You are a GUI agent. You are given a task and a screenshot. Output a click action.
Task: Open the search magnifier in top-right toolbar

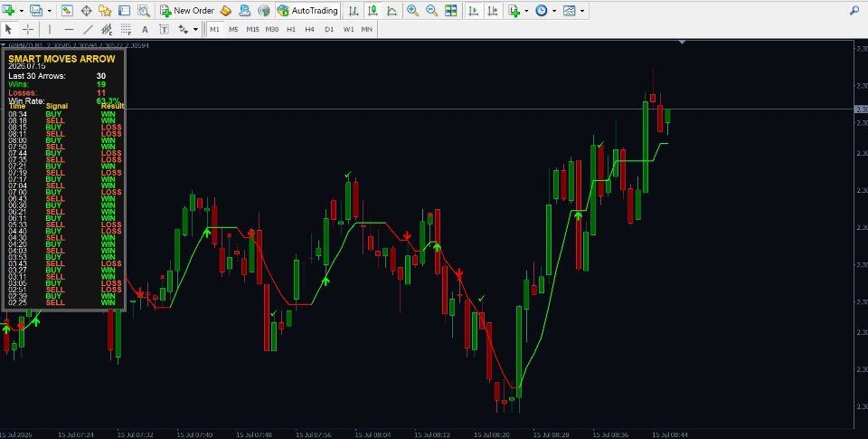(x=854, y=10)
